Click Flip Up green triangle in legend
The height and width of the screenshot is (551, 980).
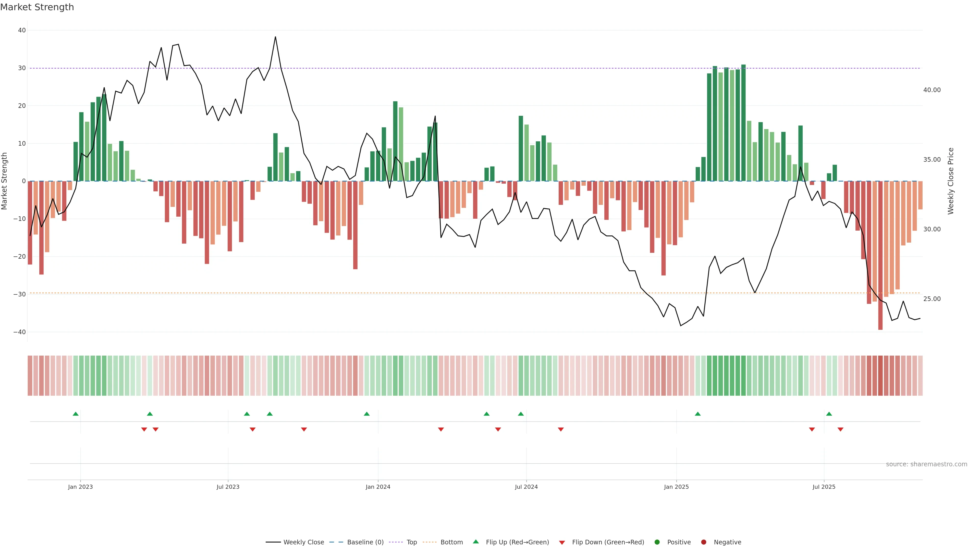click(475, 542)
